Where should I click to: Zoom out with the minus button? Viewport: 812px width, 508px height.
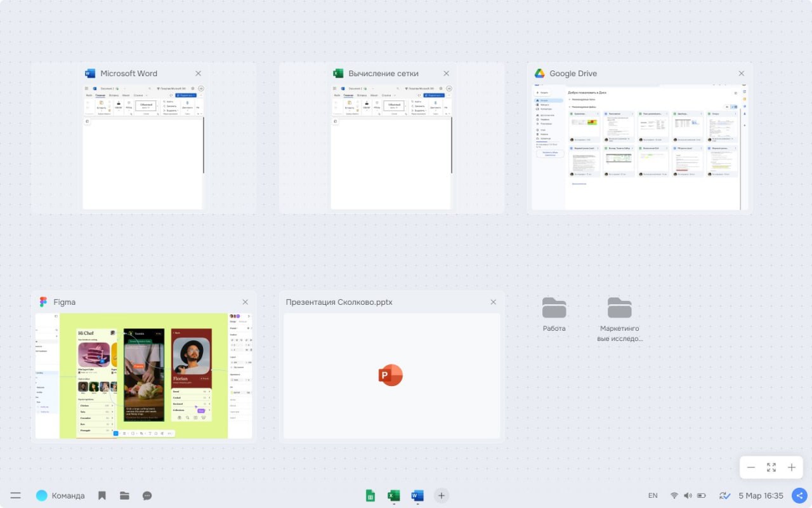click(751, 467)
